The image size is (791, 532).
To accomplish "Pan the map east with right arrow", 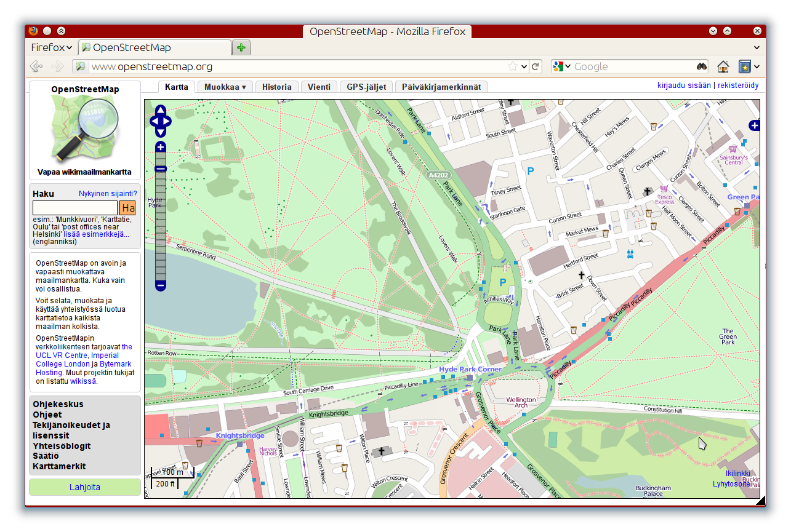I will pyautogui.click(x=167, y=121).
